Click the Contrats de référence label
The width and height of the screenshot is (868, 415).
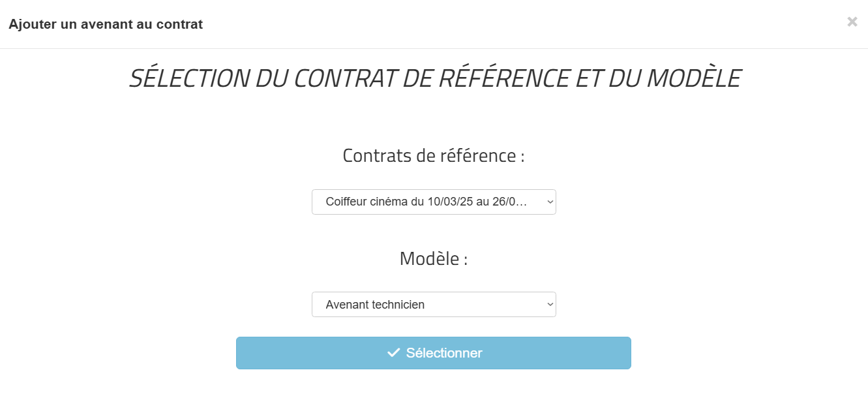pyautogui.click(x=434, y=156)
